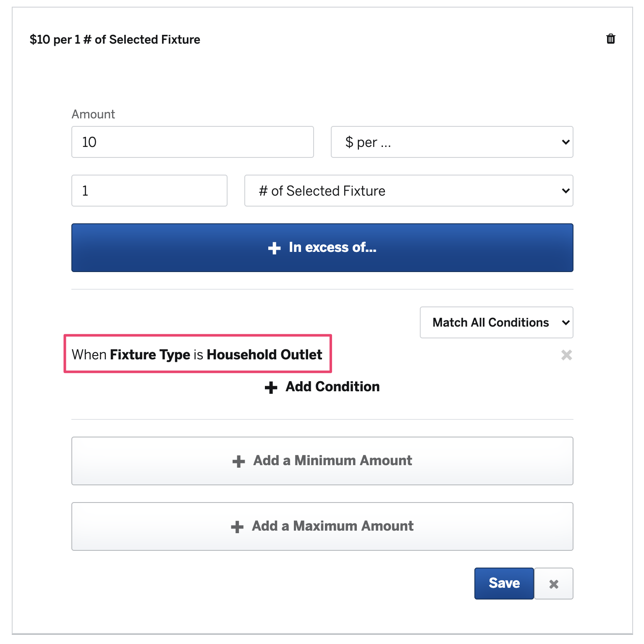This screenshot has width=644, height=644.
Task: Edit the Fixture Type is Household Outlet condition
Action: (x=197, y=355)
